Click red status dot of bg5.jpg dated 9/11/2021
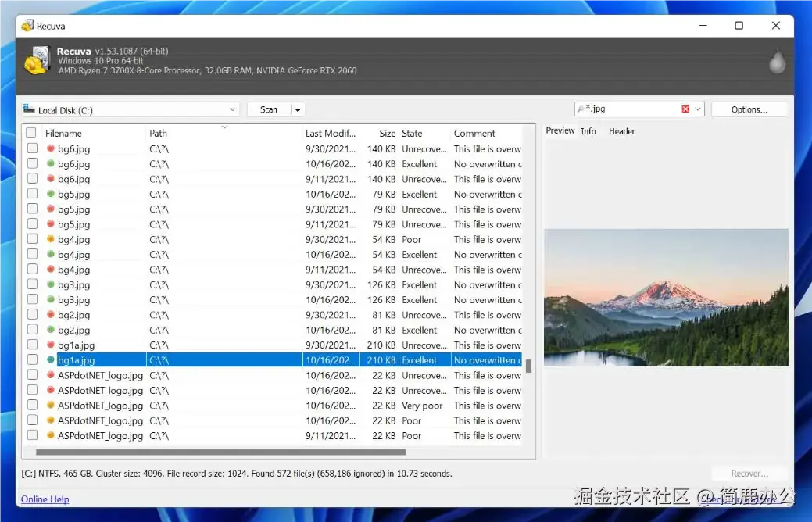The image size is (812, 522). pyautogui.click(x=51, y=223)
